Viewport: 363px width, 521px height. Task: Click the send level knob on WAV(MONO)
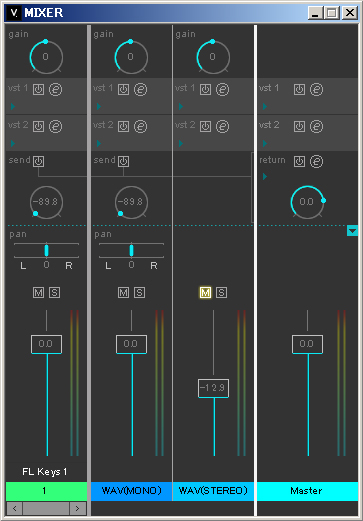pyautogui.click(x=131, y=202)
